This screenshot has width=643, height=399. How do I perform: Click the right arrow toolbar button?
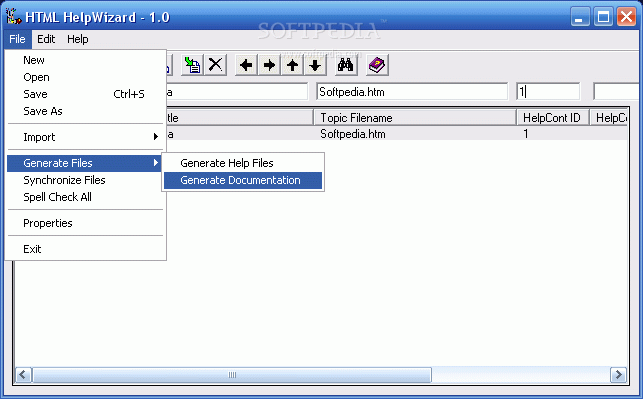[269, 65]
